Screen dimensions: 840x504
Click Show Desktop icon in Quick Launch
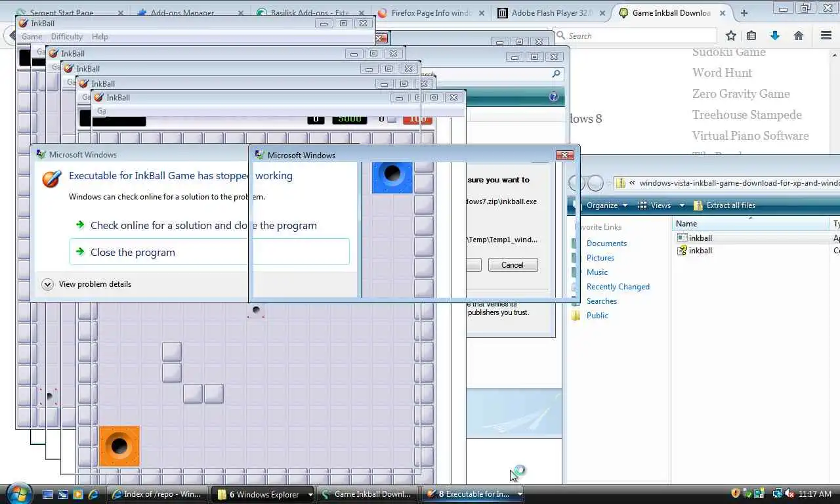point(48,494)
